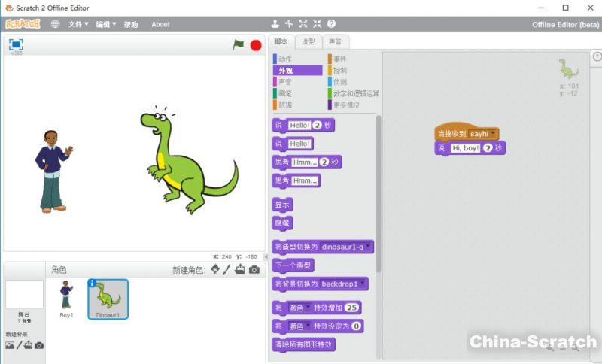Switch to the 声音 sounds tab

(x=336, y=42)
